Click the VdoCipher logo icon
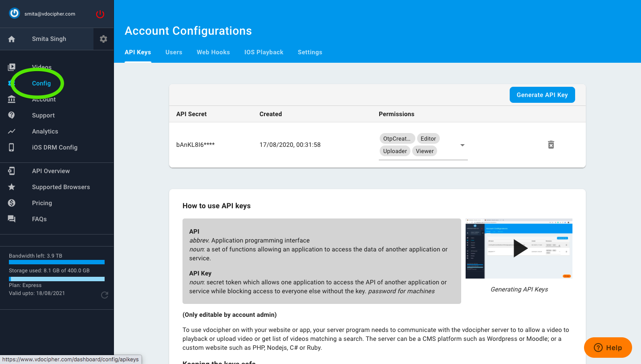This screenshot has height=364, width=641. 15,13
